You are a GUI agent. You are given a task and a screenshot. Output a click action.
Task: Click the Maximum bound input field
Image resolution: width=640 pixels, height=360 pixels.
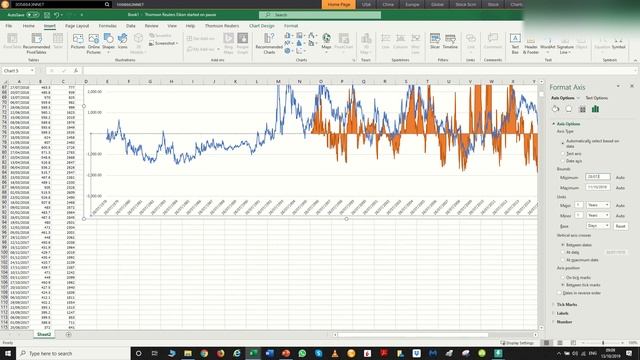coord(598,187)
